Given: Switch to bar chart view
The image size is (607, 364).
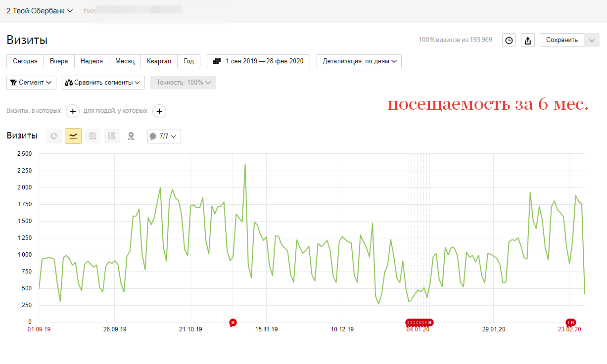Looking at the screenshot, I should tap(112, 136).
